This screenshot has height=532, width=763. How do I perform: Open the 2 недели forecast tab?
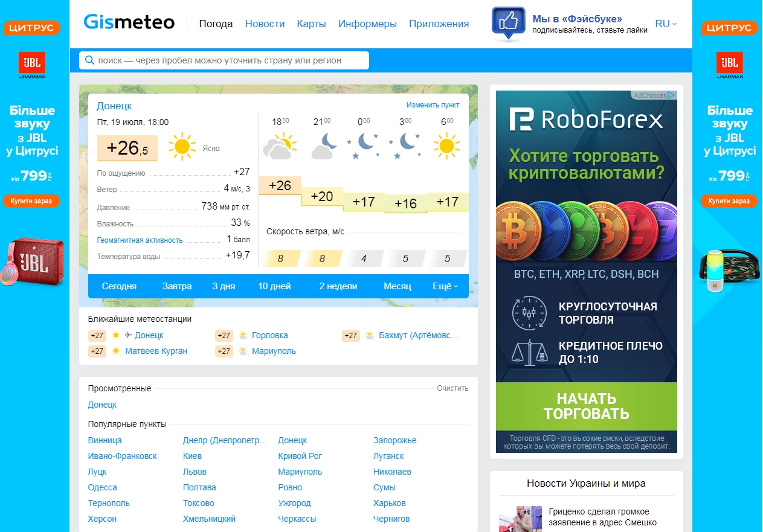click(x=338, y=286)
